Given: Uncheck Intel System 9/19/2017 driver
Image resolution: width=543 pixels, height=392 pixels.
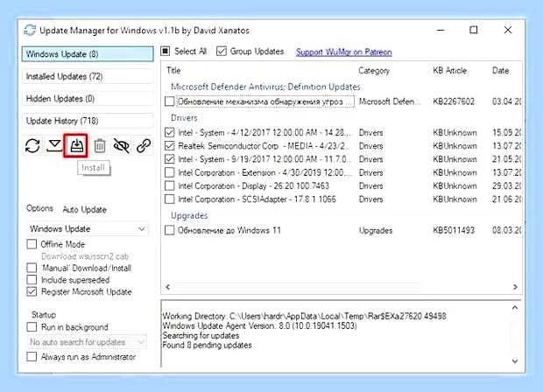Looking at the screenshot, I should click(x=169, y=159).
